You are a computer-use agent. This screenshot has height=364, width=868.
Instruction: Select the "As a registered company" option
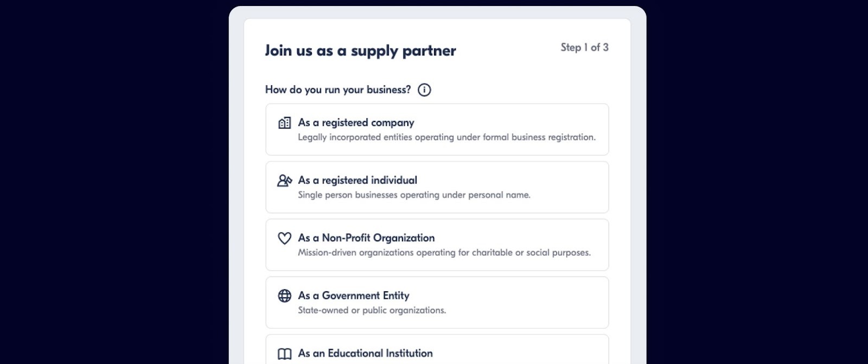(356, 123)
